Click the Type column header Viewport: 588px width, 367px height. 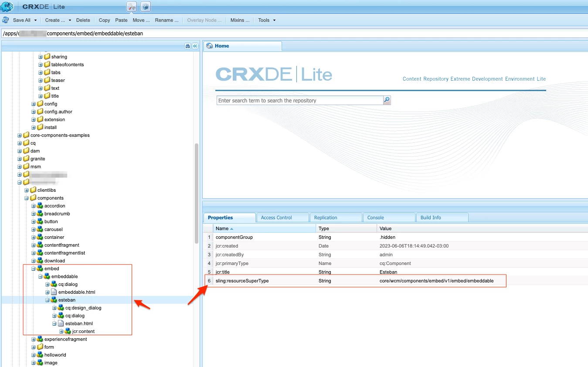point(347,228)
